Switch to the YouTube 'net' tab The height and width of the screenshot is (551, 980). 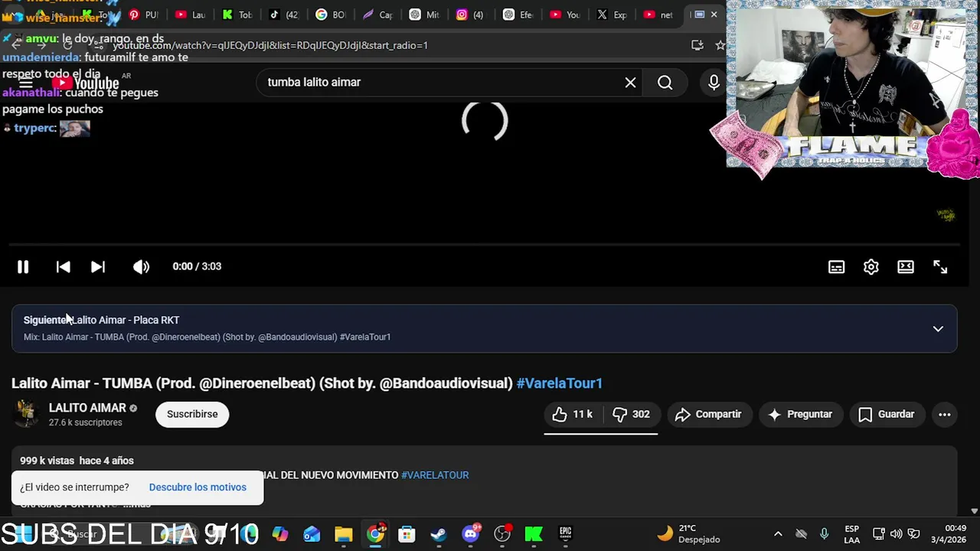pos(658,15)
